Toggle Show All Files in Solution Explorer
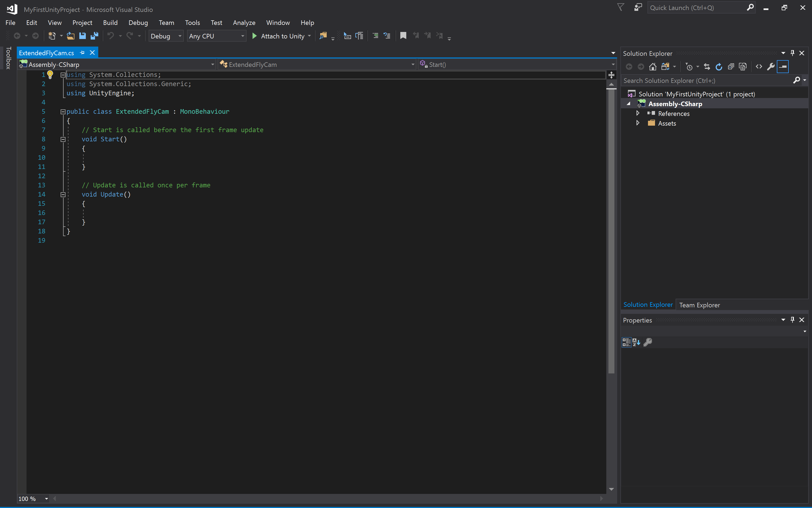 [x=742, y=67]
